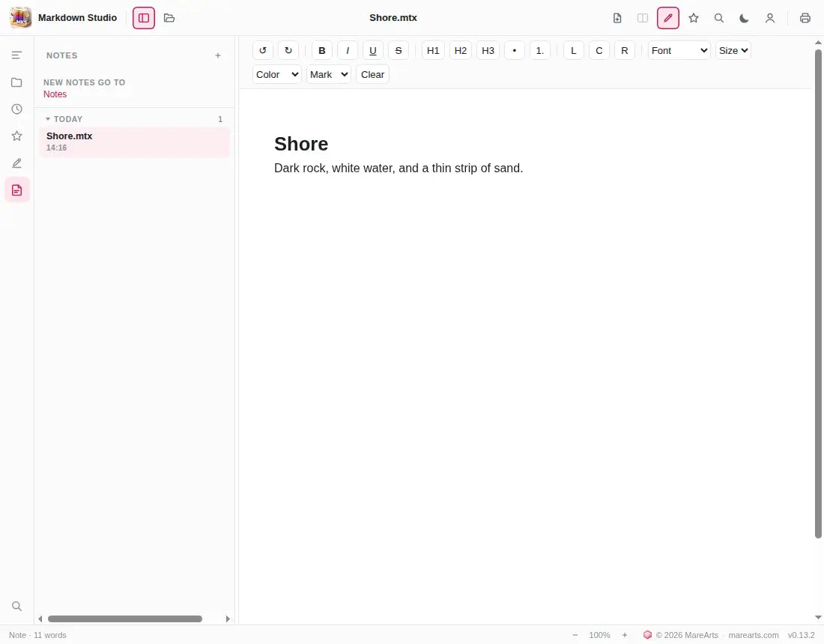This screenshot has height=644, width=824.
Task: Apply Heading 3 style
Action: click(x=488, y=50)
